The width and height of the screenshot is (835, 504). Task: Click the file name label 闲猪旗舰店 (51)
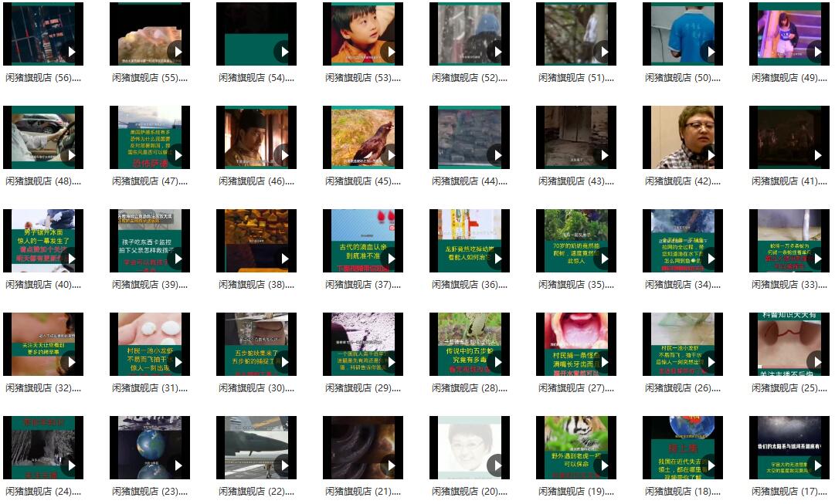[575, 78]
